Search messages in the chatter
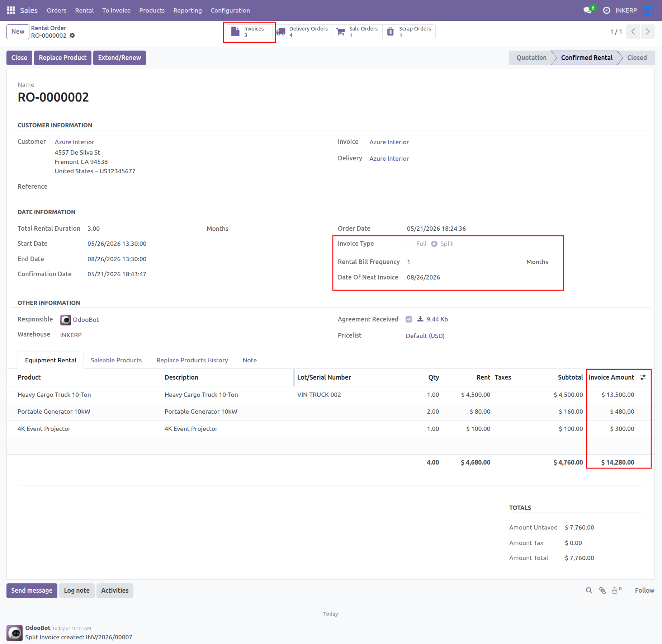The image size is (662, 644). (589, 591)
